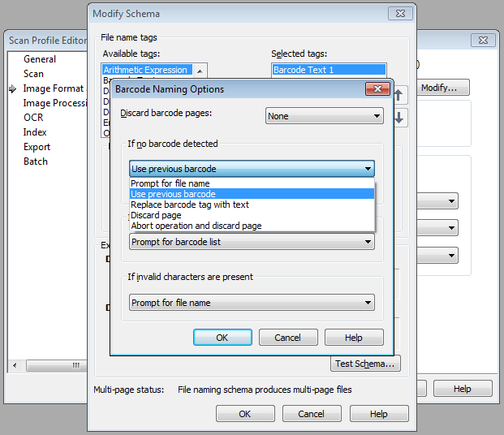Select Arithmetic Expression in Available tags

click(148, 70)
